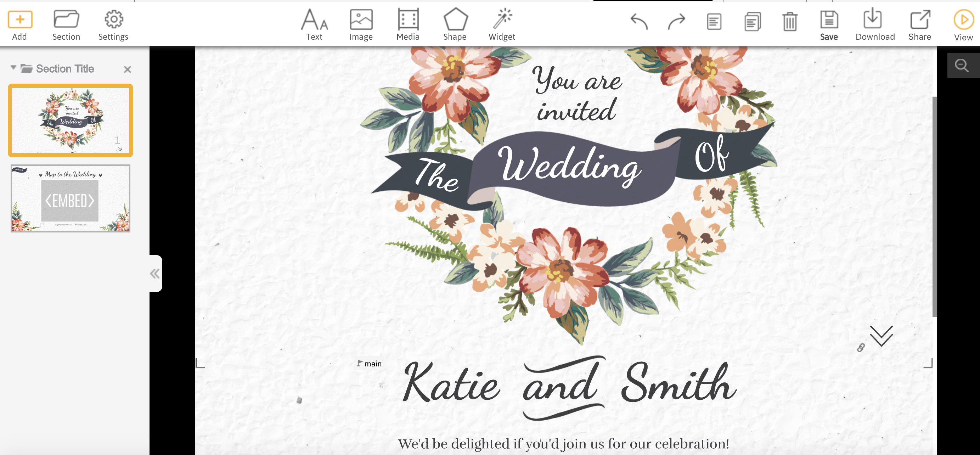Viewport: 980px width, 455px height.
Task: Click the Undo arrow
Action: [639, 21]
